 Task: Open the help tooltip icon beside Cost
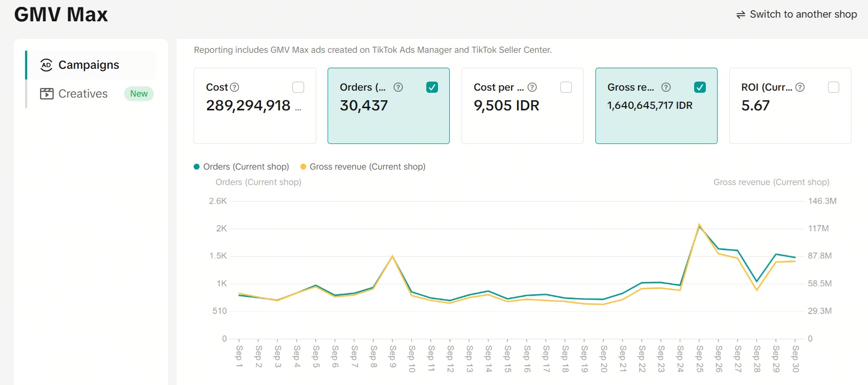(234, 87)
